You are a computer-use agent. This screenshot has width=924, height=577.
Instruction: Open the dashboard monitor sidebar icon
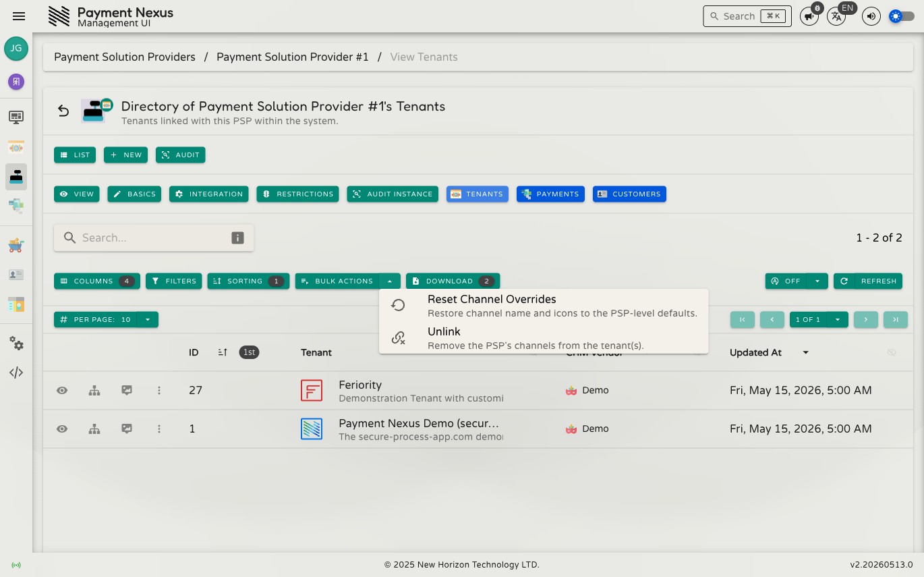coord(16,117)
